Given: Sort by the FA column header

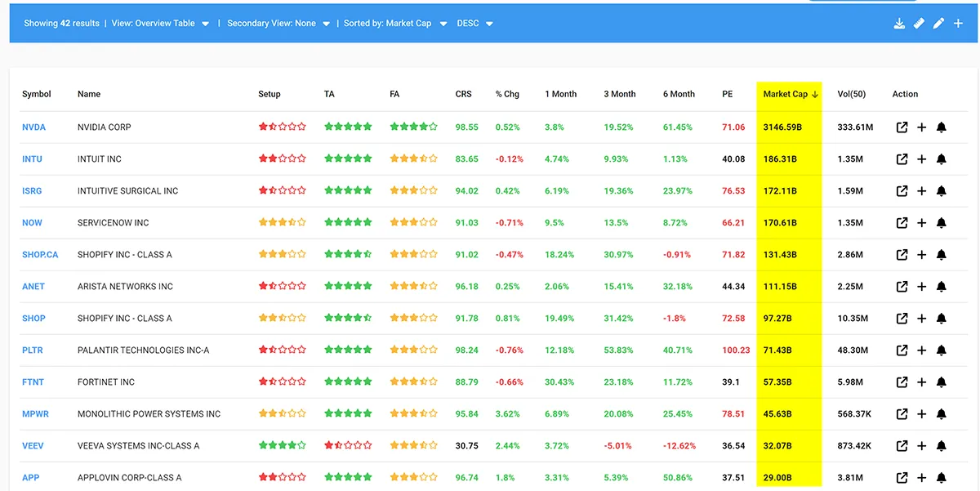Looking at the screenshot, I should pyautogui.click(x=394, y=94).
